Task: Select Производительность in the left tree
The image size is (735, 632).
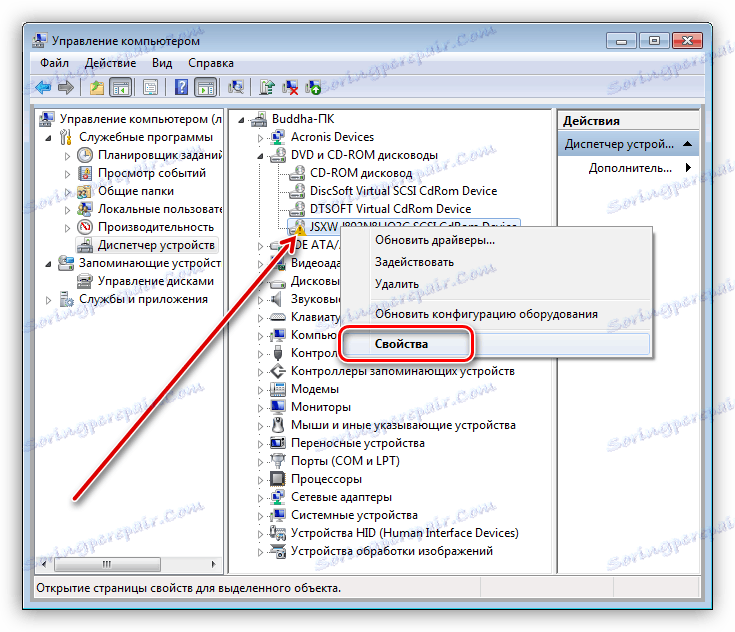Action: tap(156, 227)
